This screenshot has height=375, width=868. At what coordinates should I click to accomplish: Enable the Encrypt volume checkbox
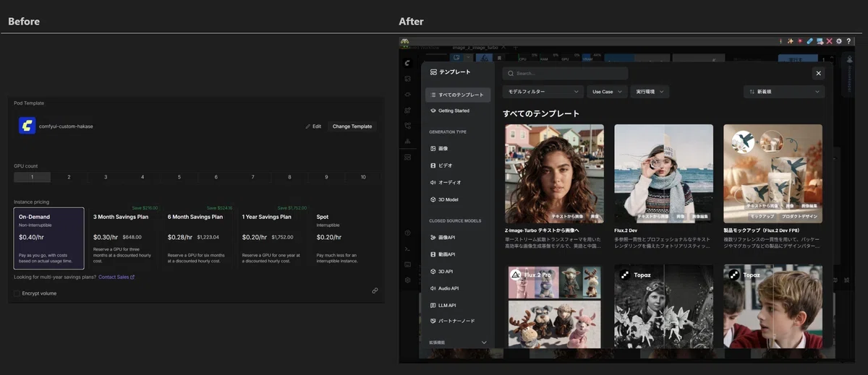point(17,293)
